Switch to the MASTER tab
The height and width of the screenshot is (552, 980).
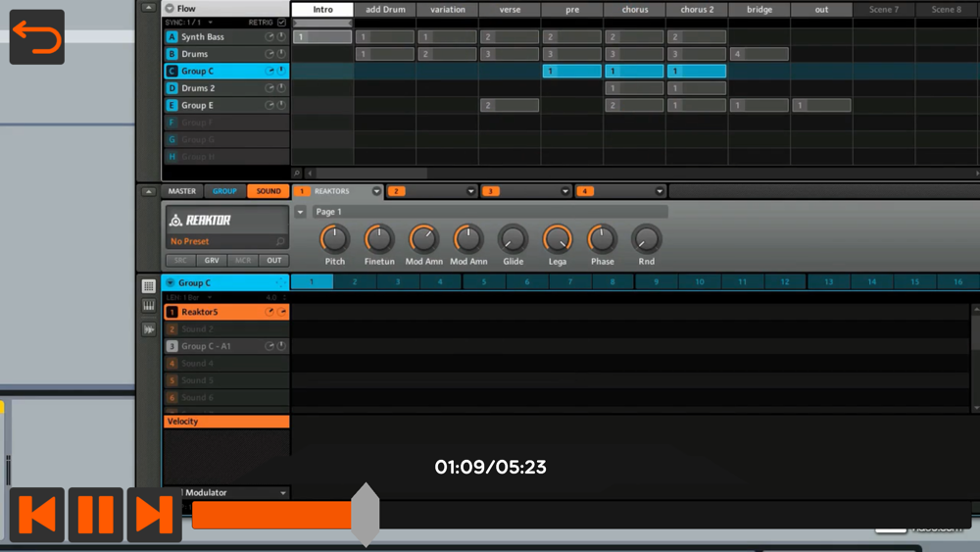coord(182,191)
